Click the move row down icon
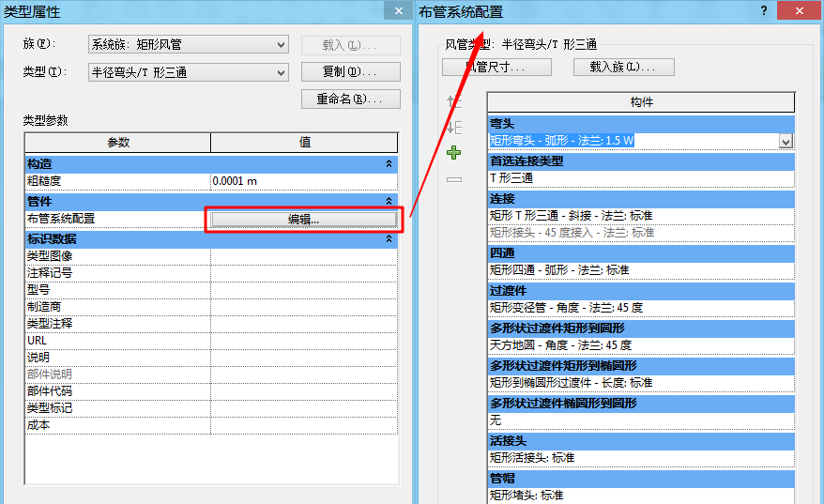824x504 pixels. 454,128
